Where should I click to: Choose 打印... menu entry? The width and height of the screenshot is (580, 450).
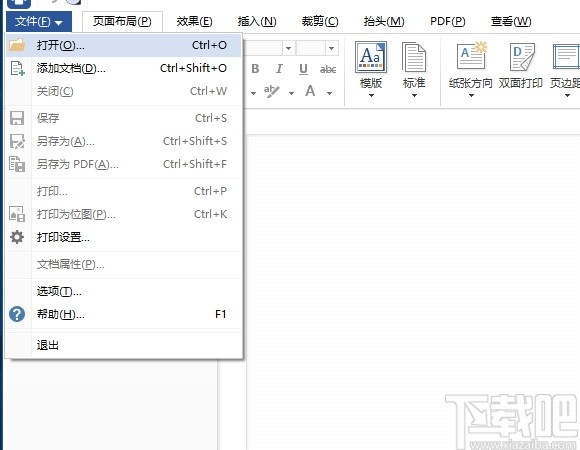pyautogui.click(x=124, y=191)
